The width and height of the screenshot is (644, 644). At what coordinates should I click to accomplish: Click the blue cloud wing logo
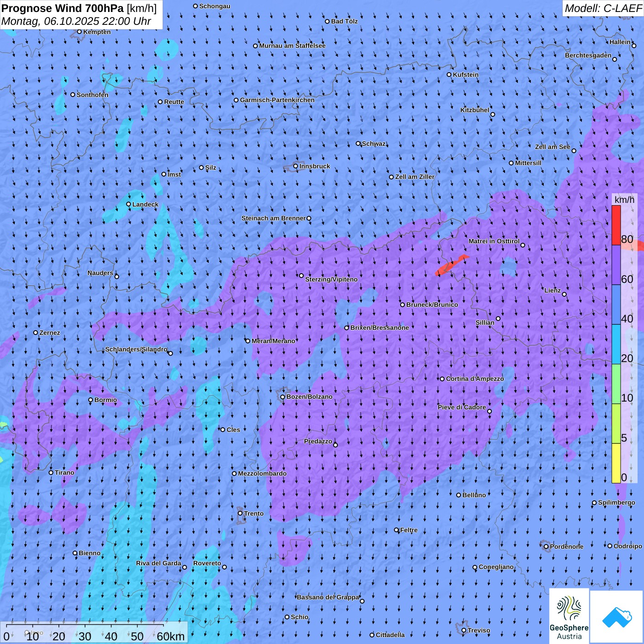[x=616, y=617]
